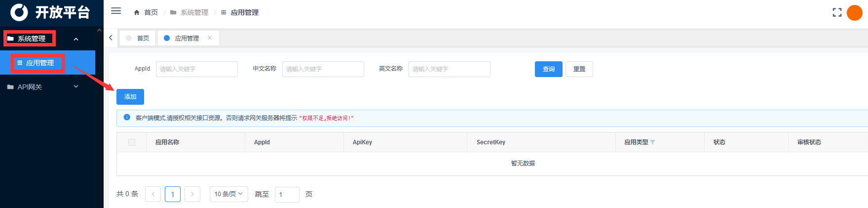This screenshot has width=868, height=208.
Task: Toggle fullscreen mode icon
Action: pos(837,12)
